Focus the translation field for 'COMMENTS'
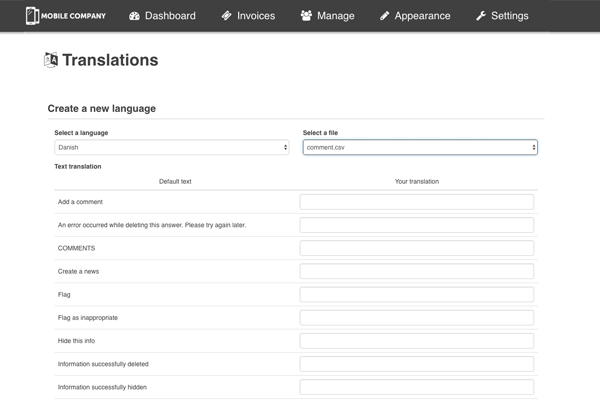 (x=417, y=248)
